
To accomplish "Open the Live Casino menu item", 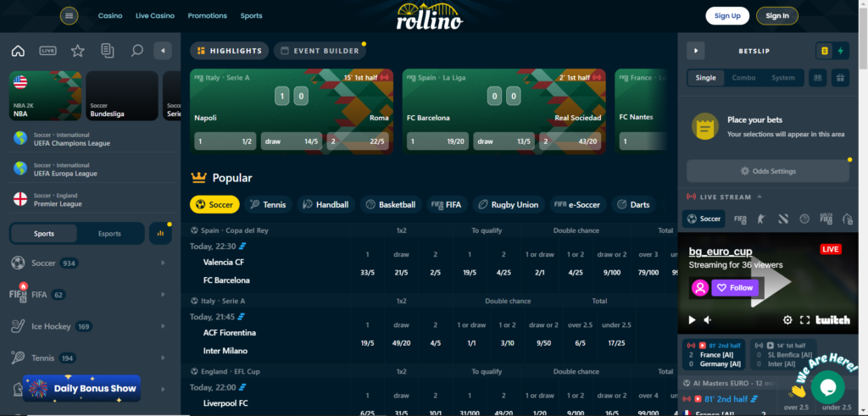I will coord(155,16).
